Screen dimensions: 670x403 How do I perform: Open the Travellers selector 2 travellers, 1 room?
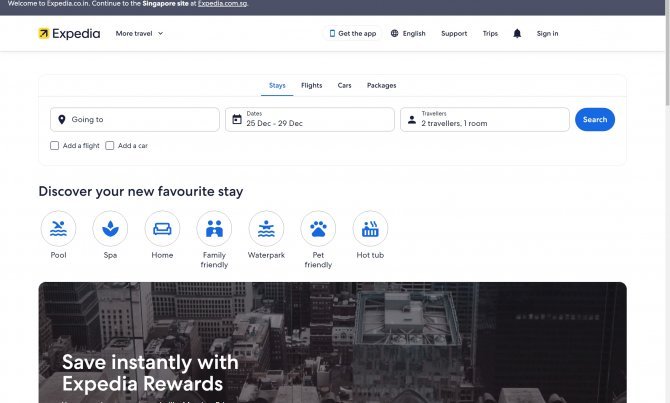[x=485, y=120]
